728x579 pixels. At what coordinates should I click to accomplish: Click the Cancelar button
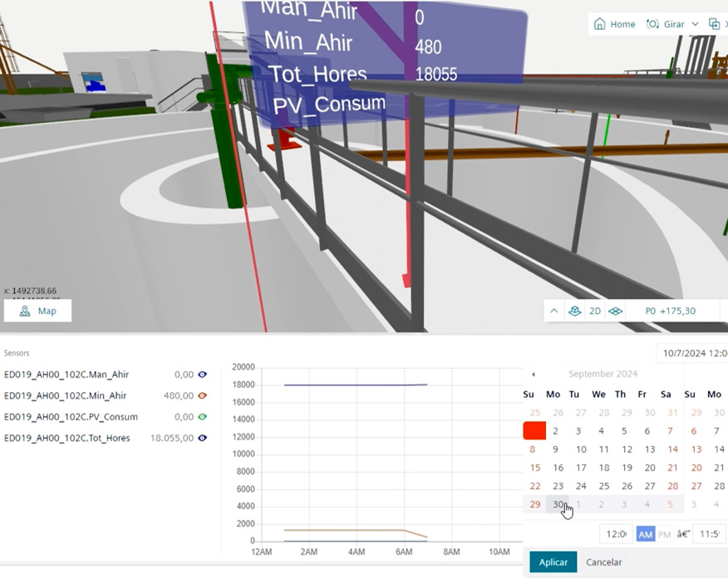603,562
